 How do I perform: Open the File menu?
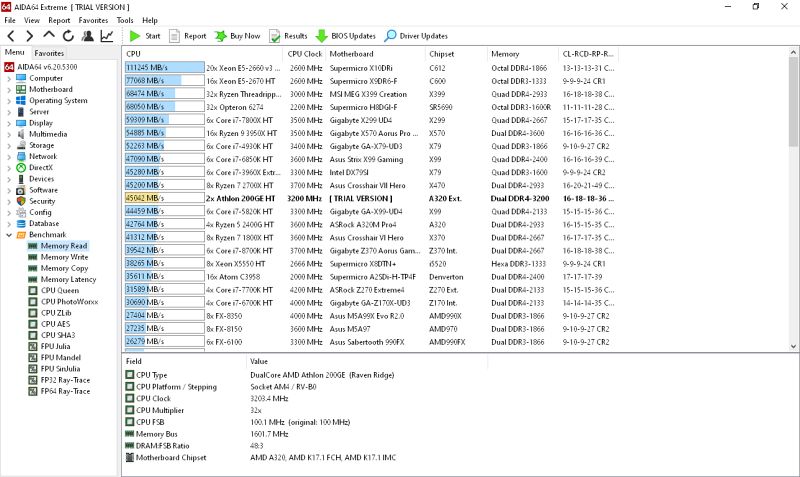(x=10, y=20)
